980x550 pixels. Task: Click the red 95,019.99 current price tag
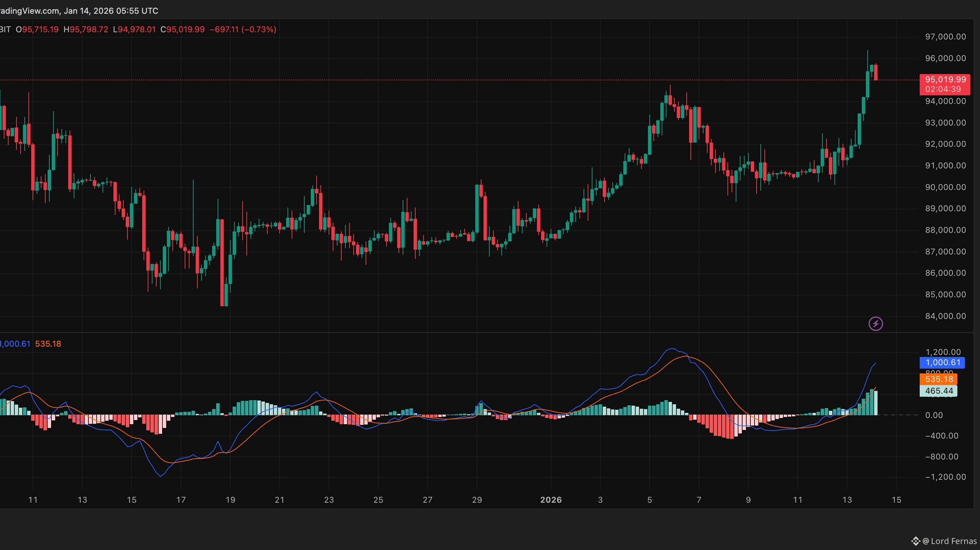[945, 80]
